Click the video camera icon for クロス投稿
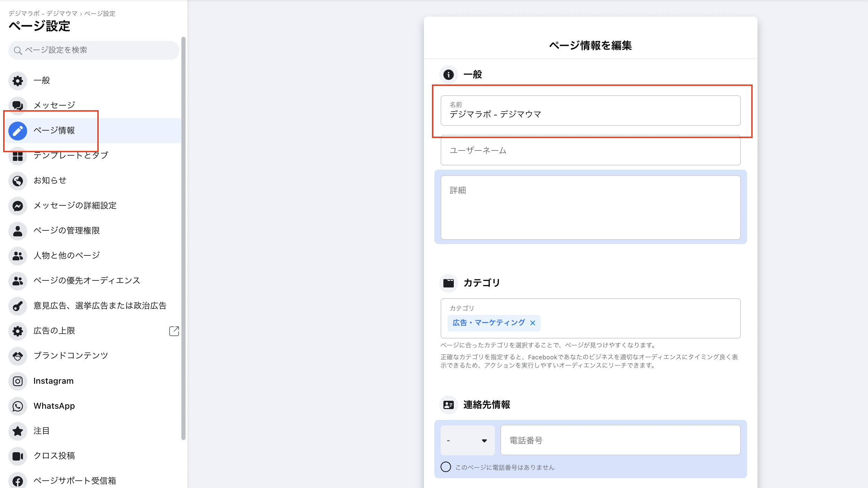Image resolution: width=868 pixels, height=488 pixels. [18, 456]
